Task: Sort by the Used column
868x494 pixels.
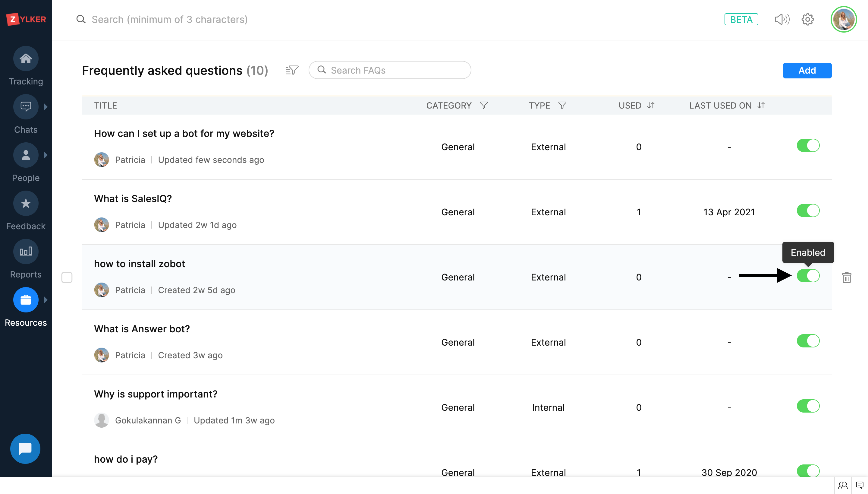Action: tap(651, 106)
